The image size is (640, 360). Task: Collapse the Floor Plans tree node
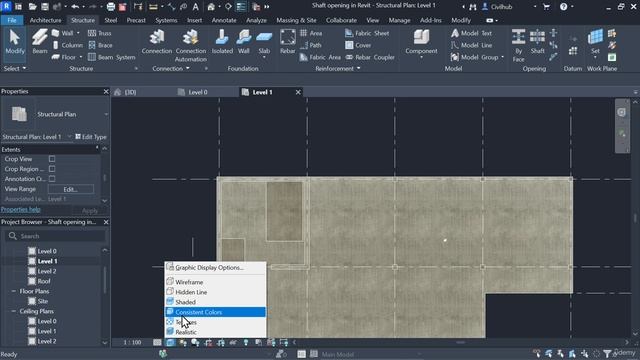pyautogui.click(x=14, y=291)
